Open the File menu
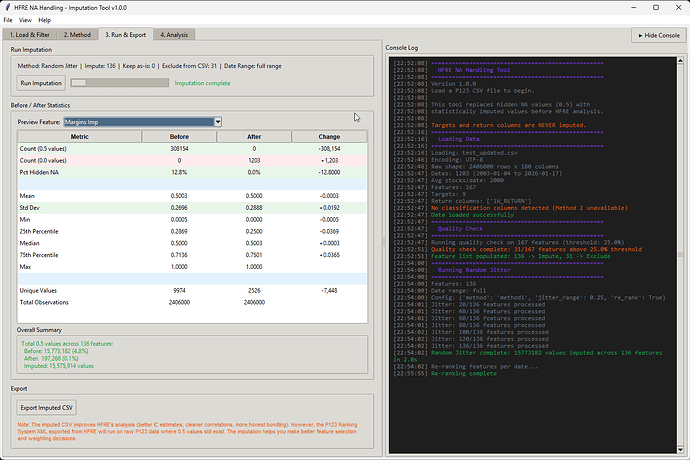The width and height of the screenshot is (690, 460). pos(8,20)
